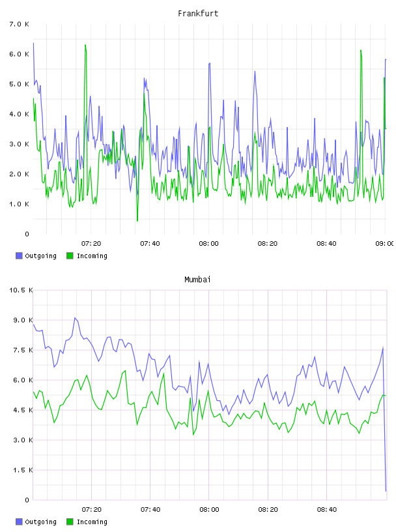The width and height of the screenshot is (396, 532).
Task: Click the 4.0 K axis label in Frankfurt chart
Action: coord(20,114)
